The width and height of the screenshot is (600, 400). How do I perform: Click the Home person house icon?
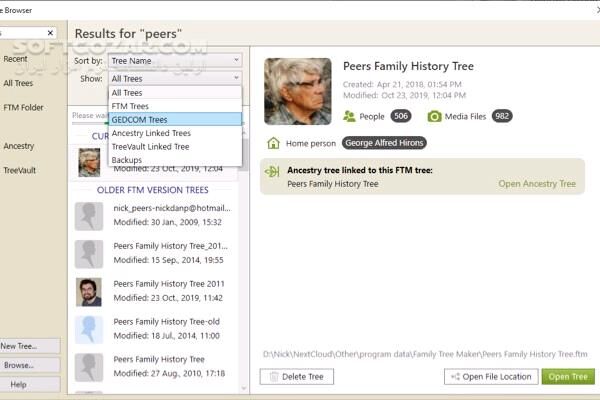click(x=273, y=143)
